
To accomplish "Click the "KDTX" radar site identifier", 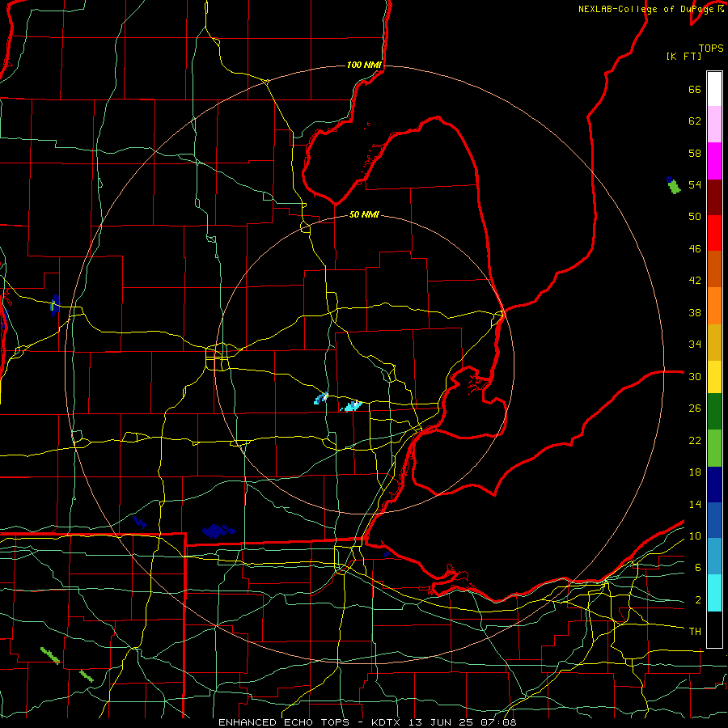I will pos(387,722).
